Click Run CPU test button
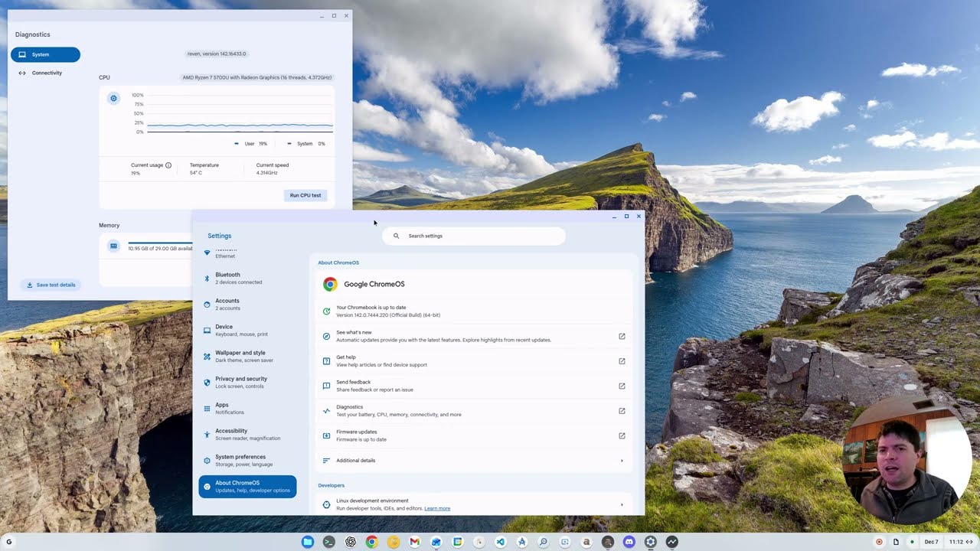This screenshot has height=551, width=980. [x=305, y=195]
